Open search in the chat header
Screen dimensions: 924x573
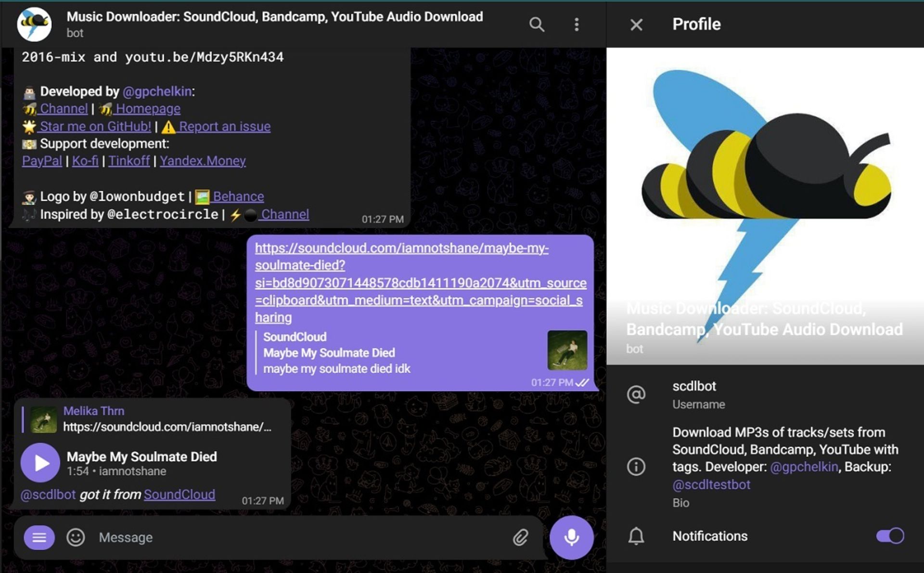point(537,25)
